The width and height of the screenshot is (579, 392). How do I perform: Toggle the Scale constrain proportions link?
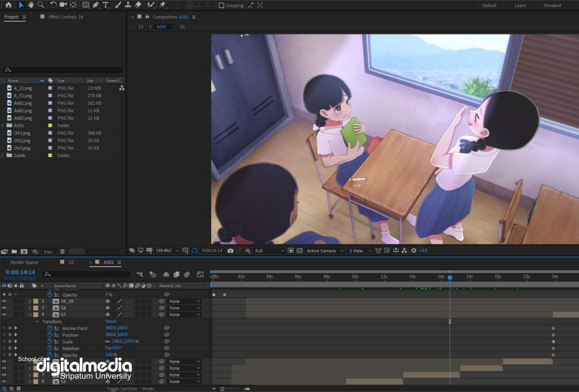coord(108,341)
